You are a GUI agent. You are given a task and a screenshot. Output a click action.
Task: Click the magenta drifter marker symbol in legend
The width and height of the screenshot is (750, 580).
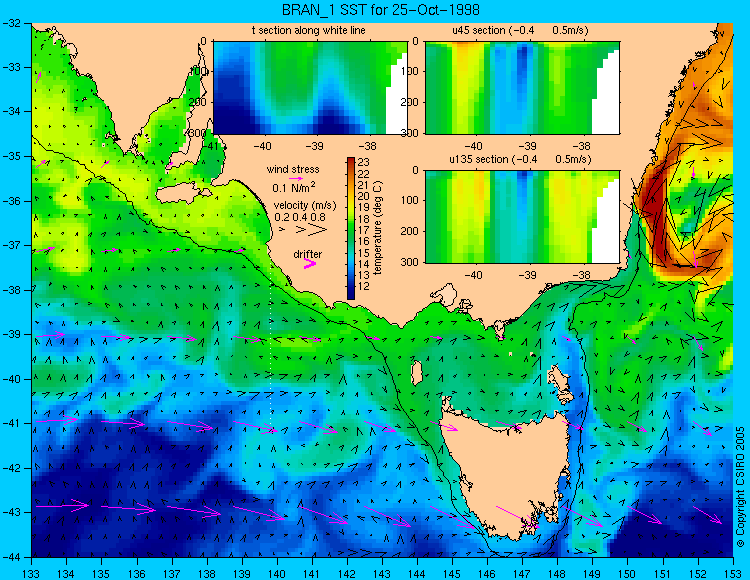310,264
